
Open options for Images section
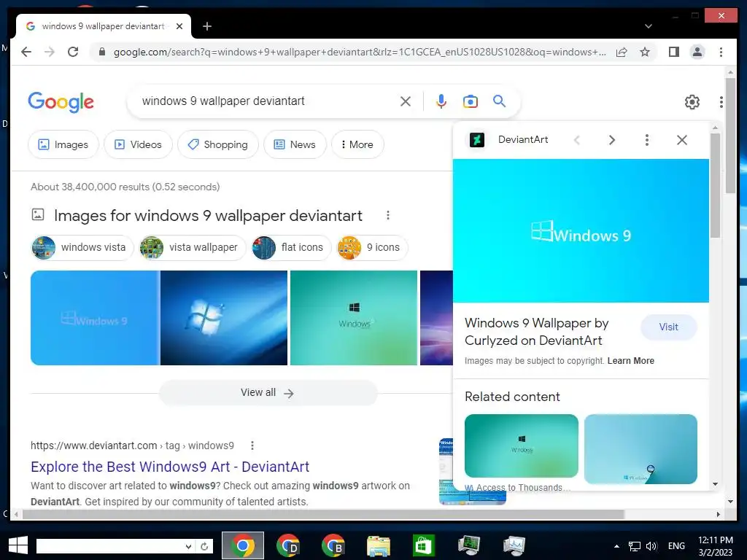388,215
